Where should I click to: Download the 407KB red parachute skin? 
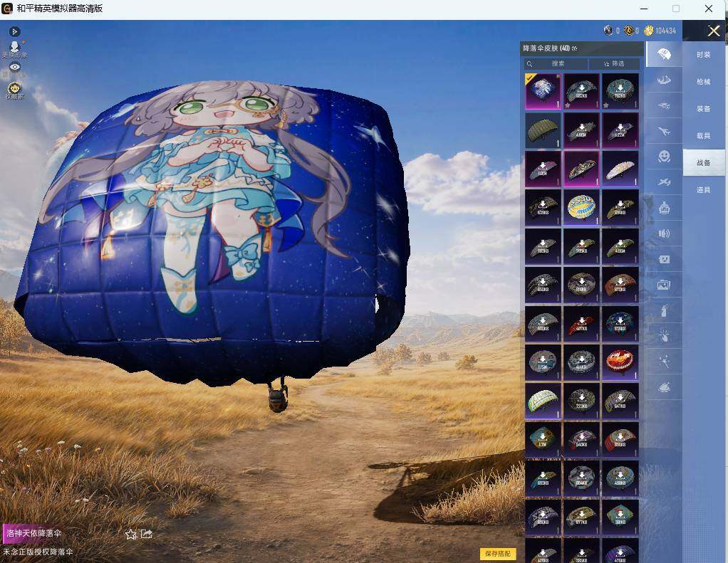tap(581, 324)
